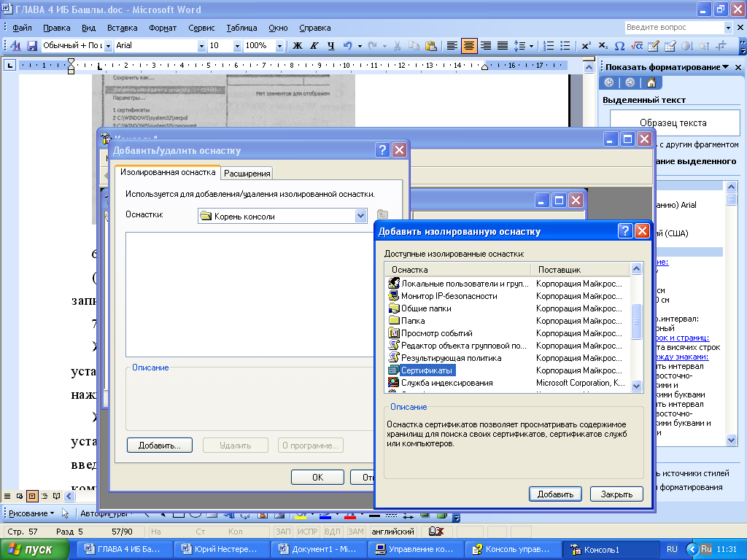This screenshot has width=747, height=560.
Task: Click the spelling check status icon in the status bar
Action: (x=436, y=532)
